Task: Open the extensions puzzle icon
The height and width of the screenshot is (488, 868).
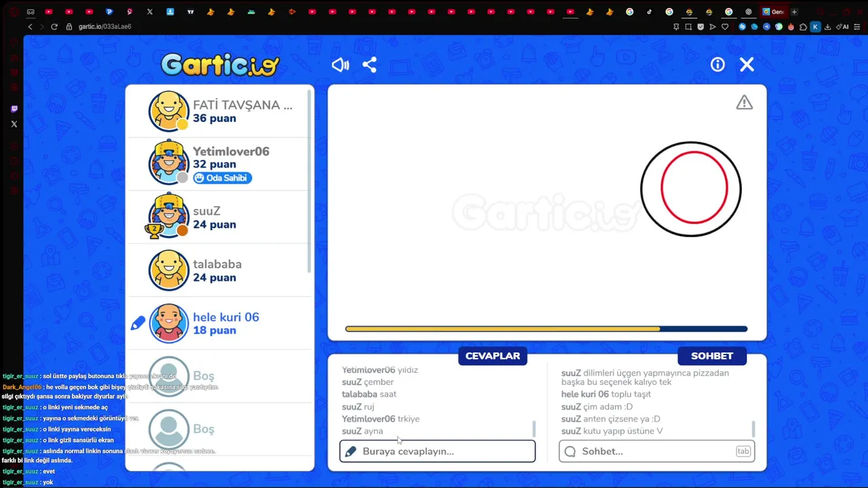Action: (803, 26)
